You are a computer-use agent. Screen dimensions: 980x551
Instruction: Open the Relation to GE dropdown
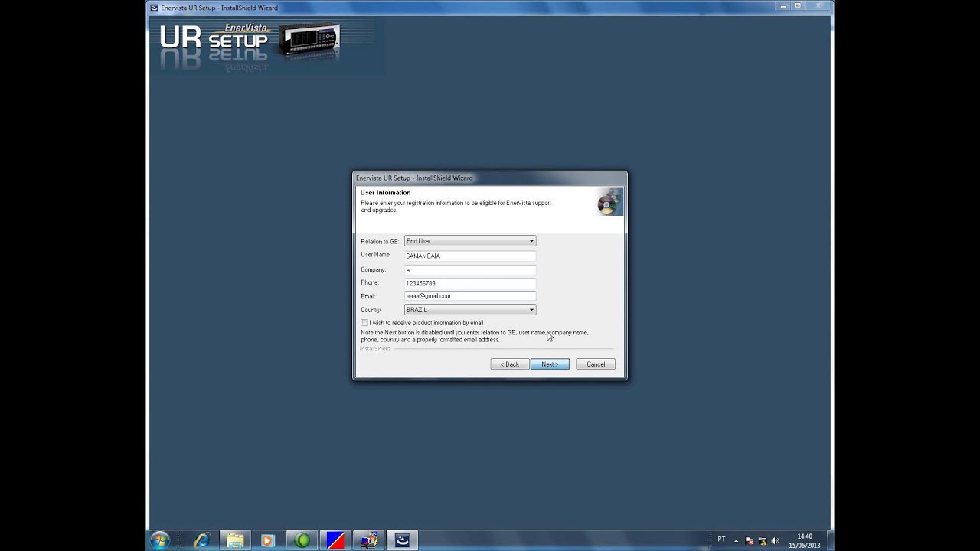470,241
